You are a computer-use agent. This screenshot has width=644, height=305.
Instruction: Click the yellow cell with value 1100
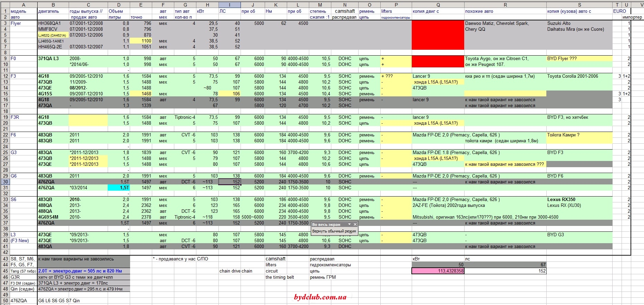click(141, 41)
